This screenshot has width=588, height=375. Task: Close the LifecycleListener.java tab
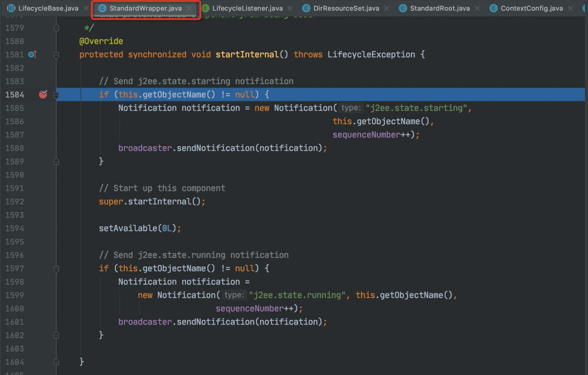290,8
